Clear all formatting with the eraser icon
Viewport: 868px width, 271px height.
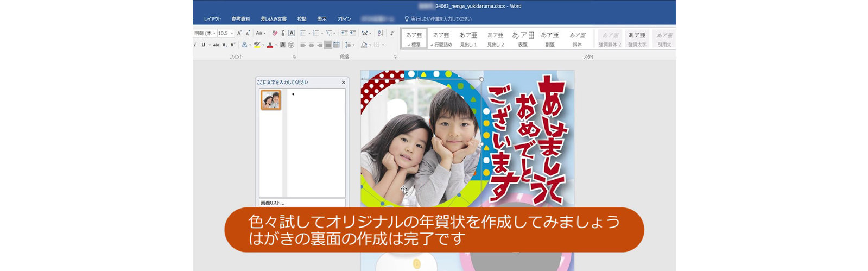pos(275,33)
